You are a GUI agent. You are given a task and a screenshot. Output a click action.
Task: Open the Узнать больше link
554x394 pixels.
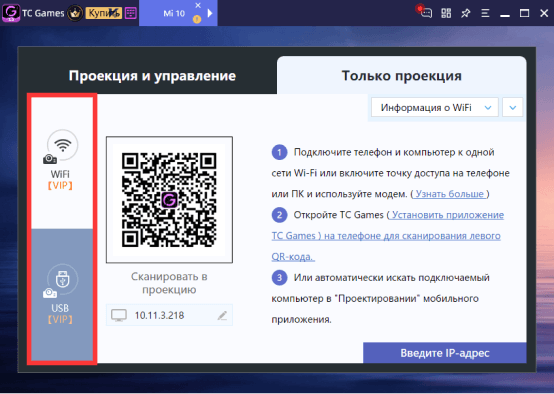click(450, 194)
